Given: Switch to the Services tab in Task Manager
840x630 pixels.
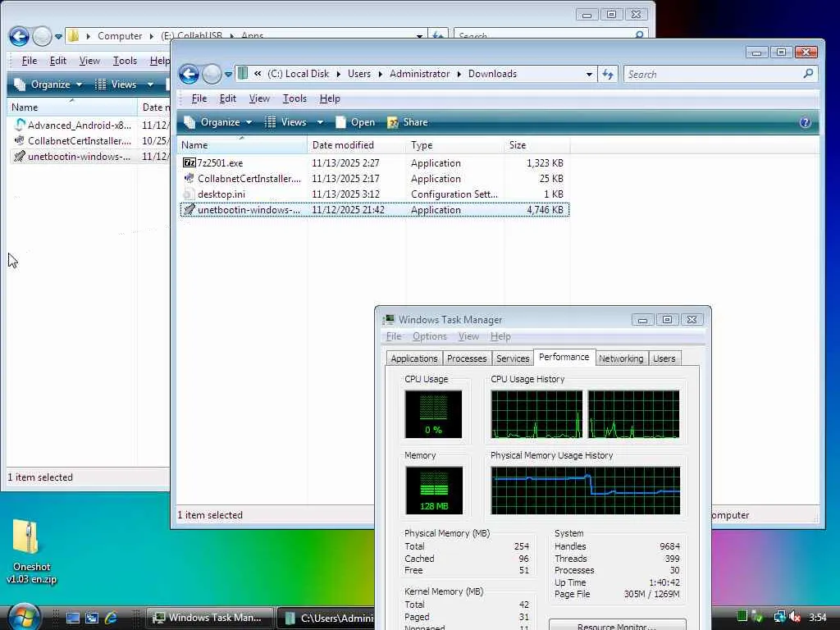Looking at the screenshot, I should pyautogui.click(x=512, y=358).
